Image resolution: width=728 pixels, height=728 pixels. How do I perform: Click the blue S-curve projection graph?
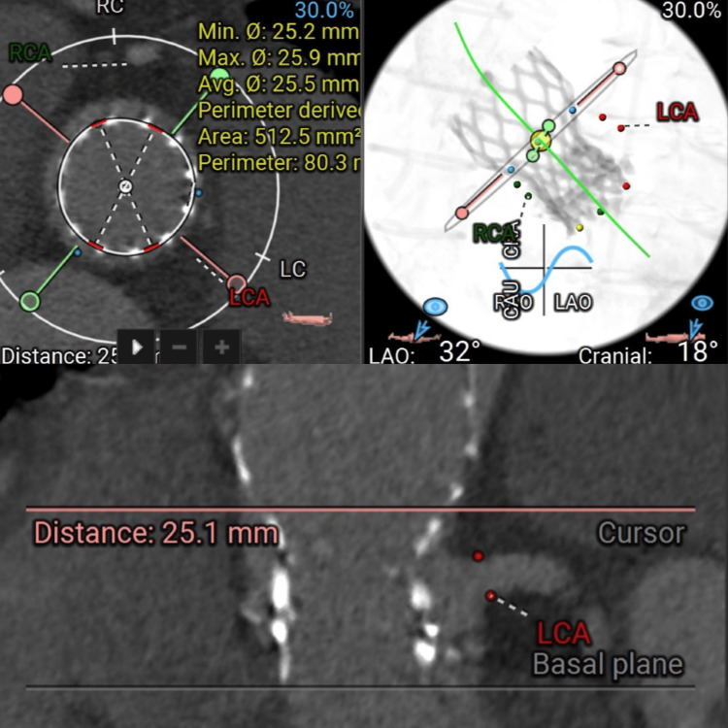pos(546,269)
